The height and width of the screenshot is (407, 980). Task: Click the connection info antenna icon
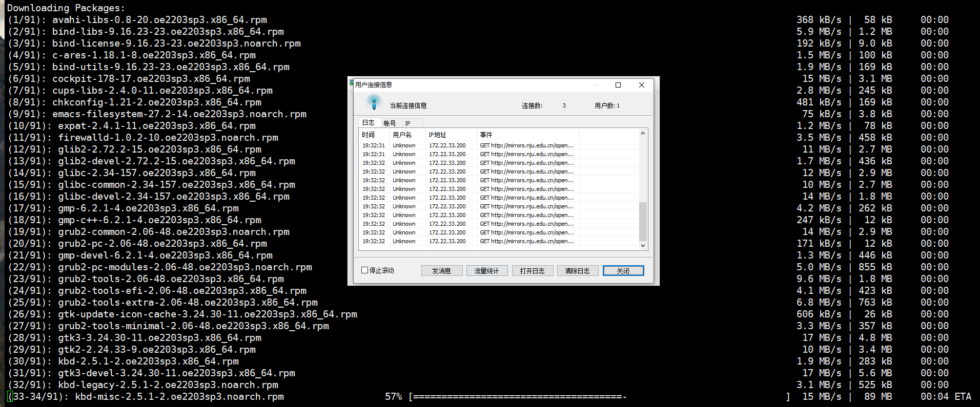click(x=374, y=102)
